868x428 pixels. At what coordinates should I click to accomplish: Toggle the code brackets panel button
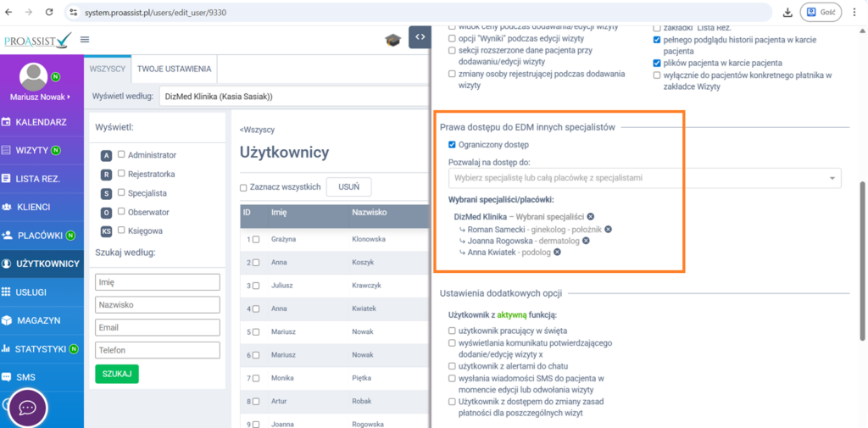point(420,38)
